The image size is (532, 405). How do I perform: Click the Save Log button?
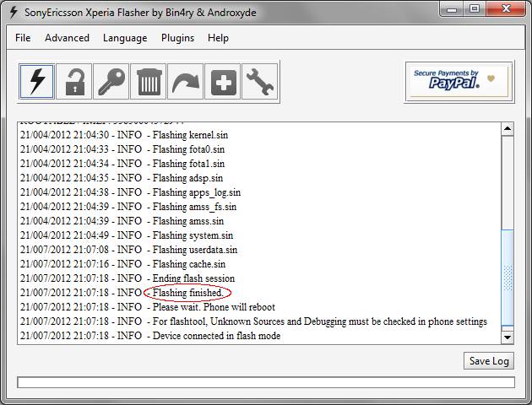click(489, 361)
